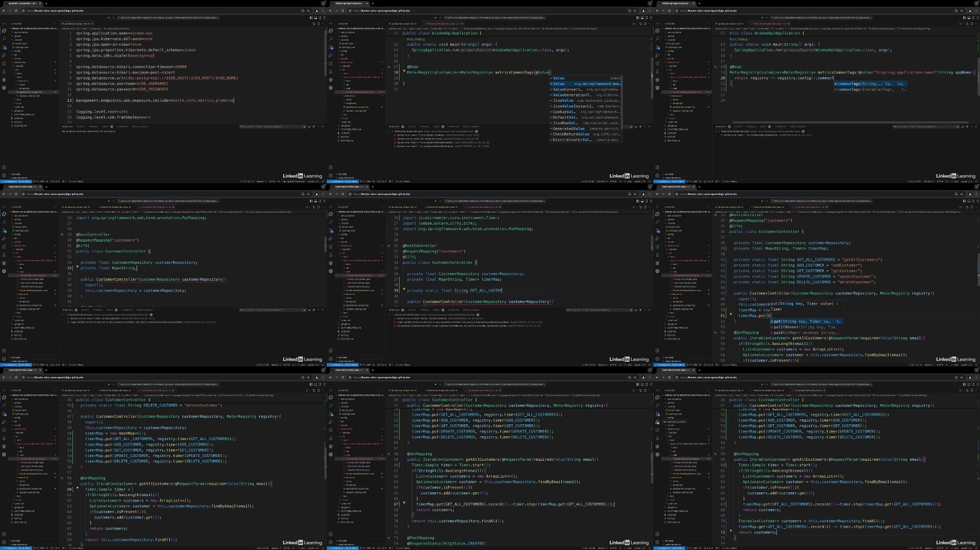Viewport: 980px width, 550px height.
Task: Open Extensions view in the application.properties frame
Action: point(4,63)
